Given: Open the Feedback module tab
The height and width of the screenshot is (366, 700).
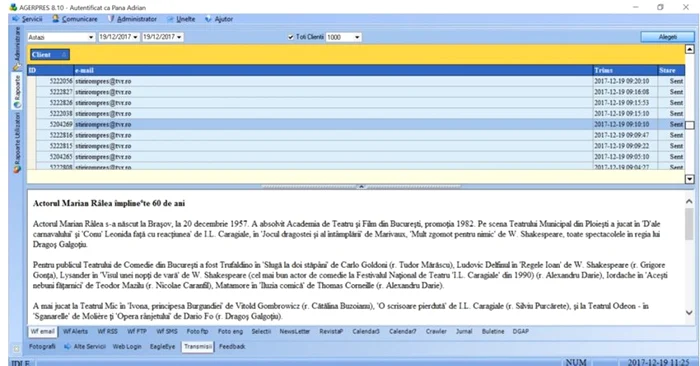Looking at the screenshot, I should [x=232, y=347].
